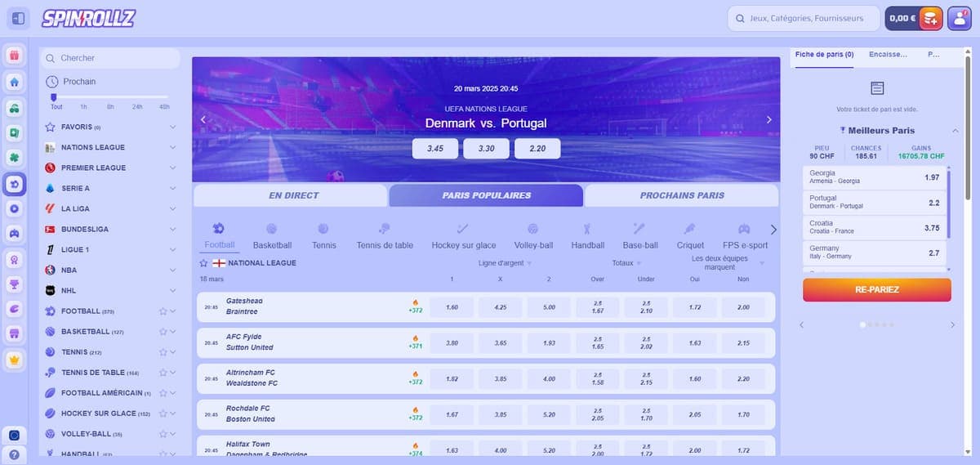Image resolution: width=980 pixels, height=465 pixels.
Task: Switch to EN DIRECT tab
Action: point(291,195)
